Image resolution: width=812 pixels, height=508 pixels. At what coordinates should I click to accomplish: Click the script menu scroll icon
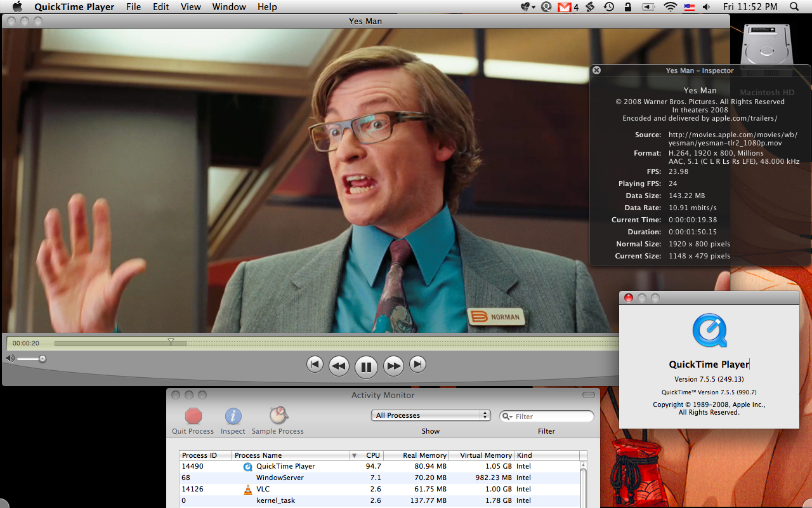pos(589,7)
